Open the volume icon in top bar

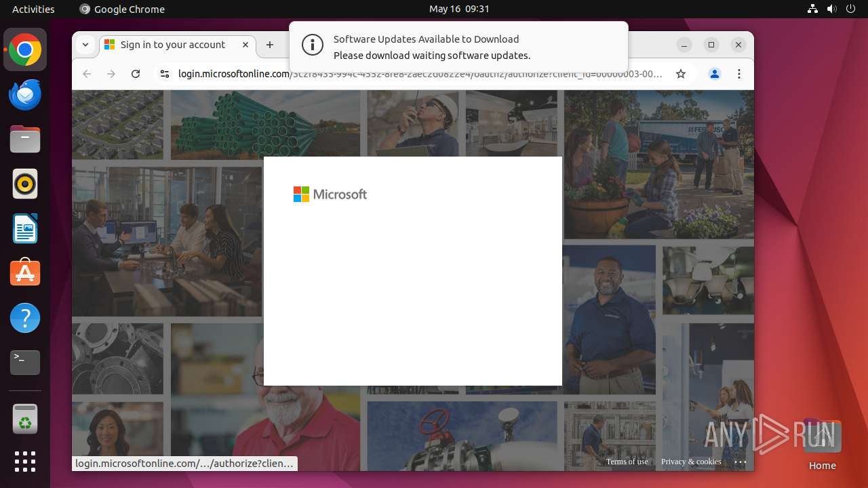point(831,9)
